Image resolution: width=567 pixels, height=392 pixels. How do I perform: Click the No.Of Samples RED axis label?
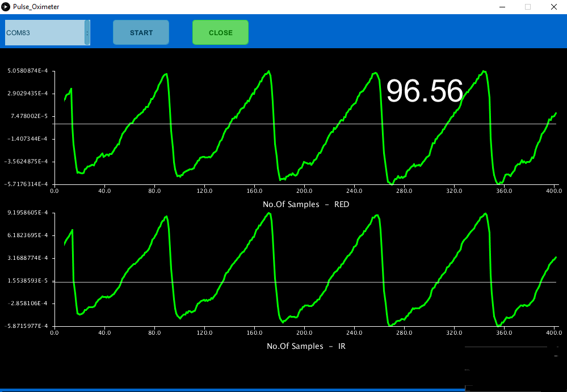click(306, 204)
